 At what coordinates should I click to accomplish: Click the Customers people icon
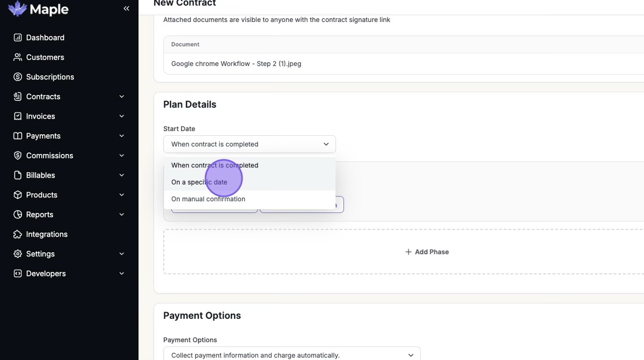tap(18, 57)
